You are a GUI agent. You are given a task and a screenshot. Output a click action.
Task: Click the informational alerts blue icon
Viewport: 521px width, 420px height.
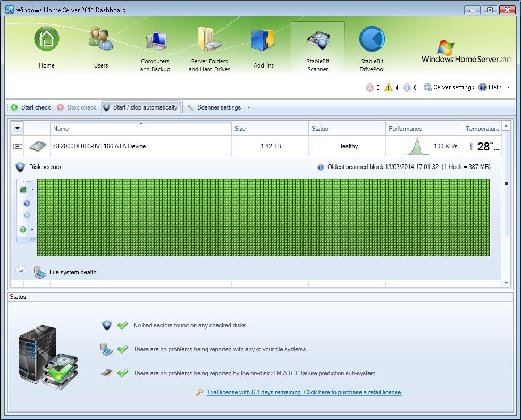[407, 87]
